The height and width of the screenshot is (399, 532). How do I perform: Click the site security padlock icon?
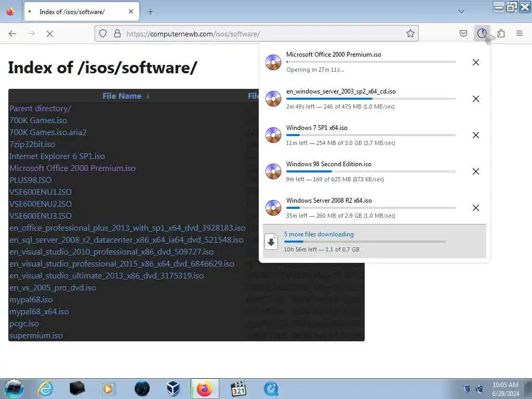click(117, 33)
